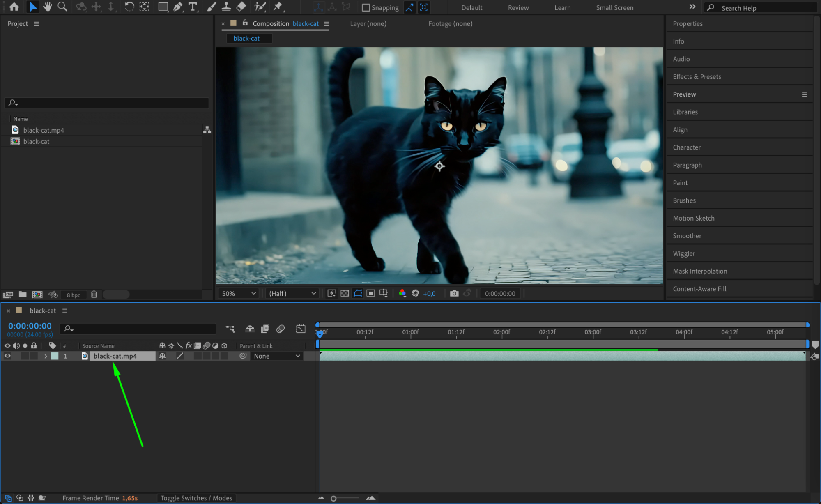Select the Hand tool
The height and width of the screenshot is (504, 821).
click(48, 7)
